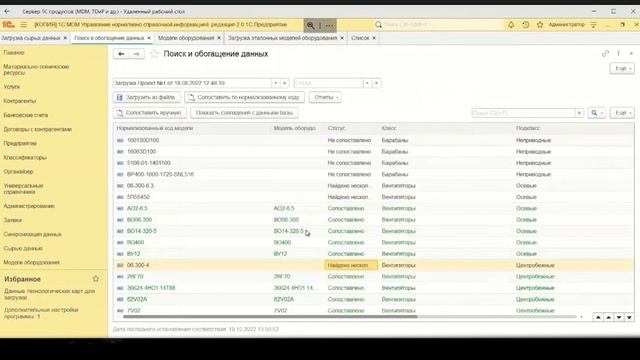This screenshot has height=360, width=640.
Task: Close the Загрузка сырых данных tab
Action: click(x=65, y=38)
